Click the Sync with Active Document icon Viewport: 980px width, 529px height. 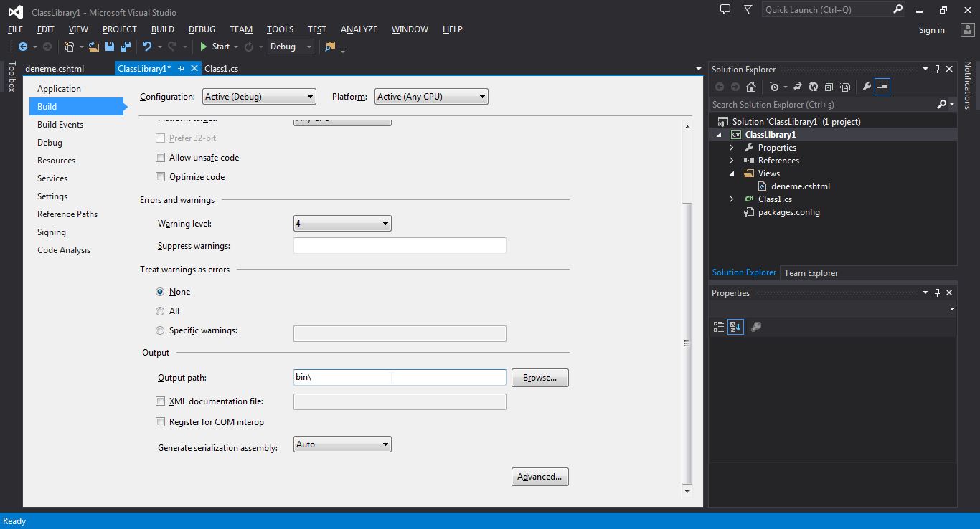tap(798, 86)
